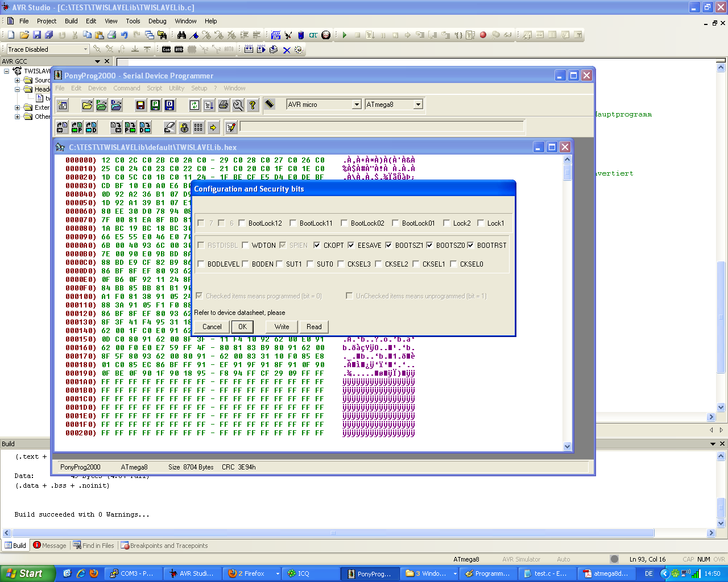Enable the BODEN fuse checkbox
Viewport: 728px width, 582px height.
245,264
